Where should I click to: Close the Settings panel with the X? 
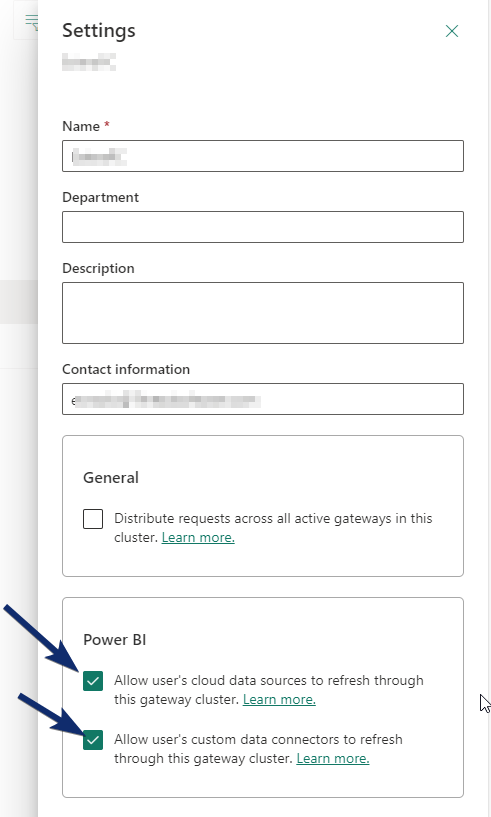point(452,31)
